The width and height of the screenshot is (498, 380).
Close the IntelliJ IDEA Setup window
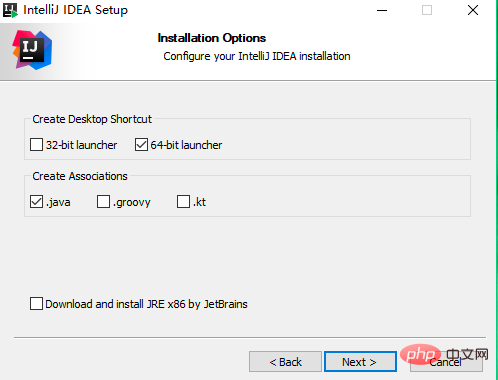pyautogui.click(x=473, y=10)
